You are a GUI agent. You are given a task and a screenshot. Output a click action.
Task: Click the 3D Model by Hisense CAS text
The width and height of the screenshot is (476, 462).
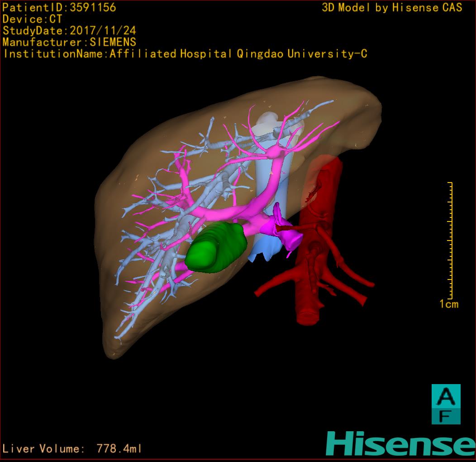pyautogui.click(x=392, y=7)
